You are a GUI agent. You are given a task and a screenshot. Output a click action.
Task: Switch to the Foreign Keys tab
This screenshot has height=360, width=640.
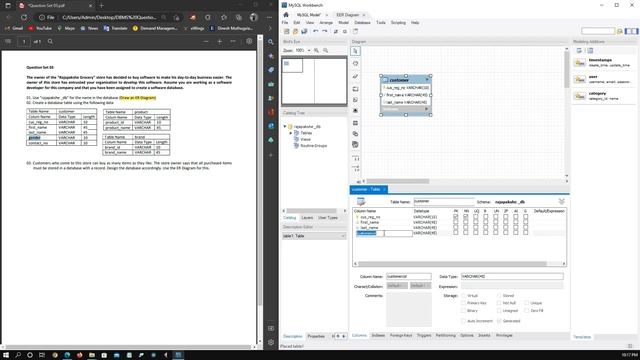coord(401,335)
